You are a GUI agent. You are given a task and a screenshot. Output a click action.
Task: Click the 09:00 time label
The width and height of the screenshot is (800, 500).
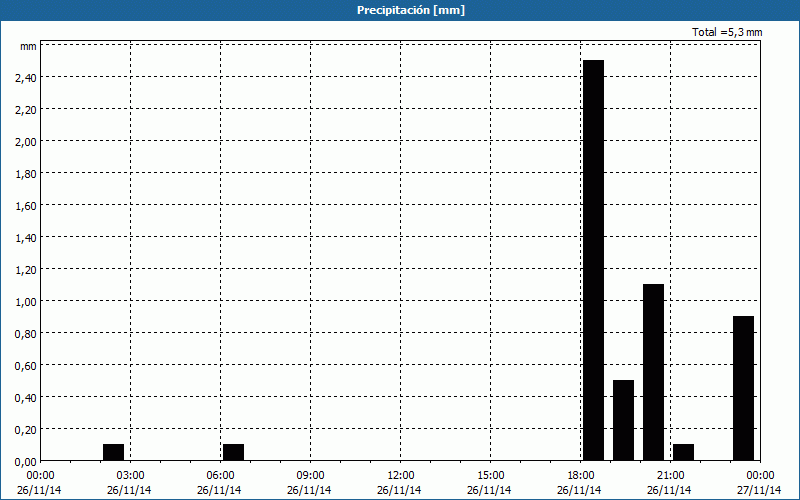(310, 476)
